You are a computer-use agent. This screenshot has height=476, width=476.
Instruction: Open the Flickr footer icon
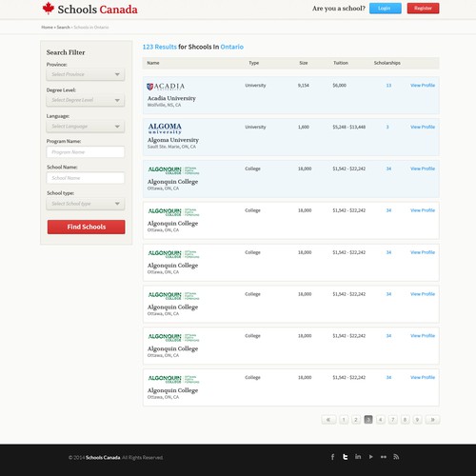click(x=384, y=457)
